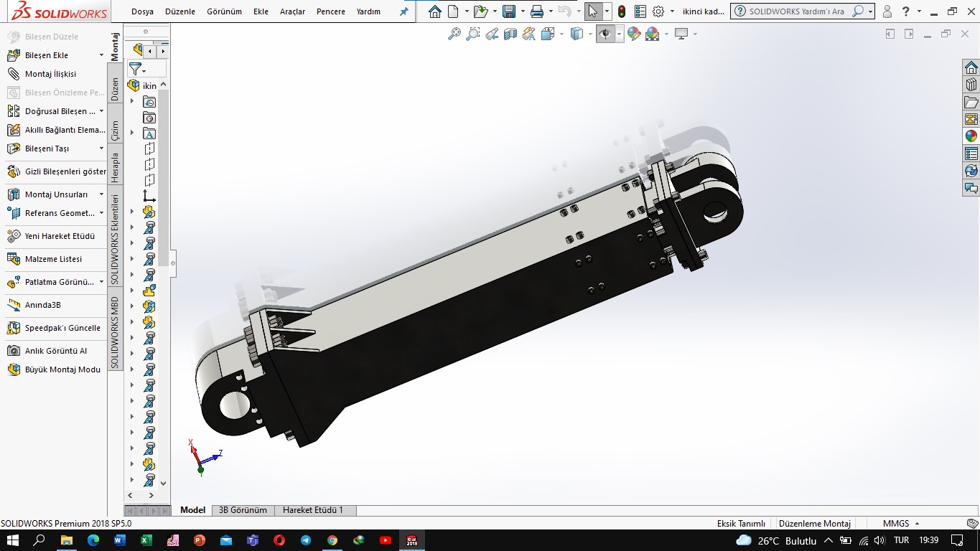Click the Home icon in the top toolbar
980x551 pixels.
(x=434, y=11)
